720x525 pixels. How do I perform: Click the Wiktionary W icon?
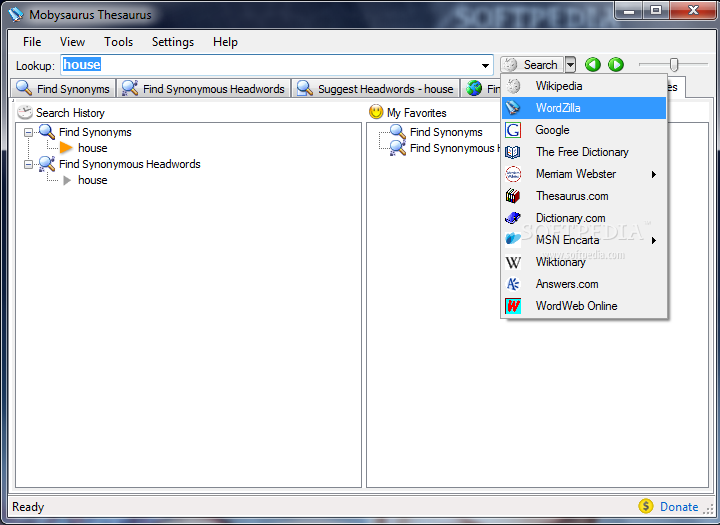pos(513,262)
